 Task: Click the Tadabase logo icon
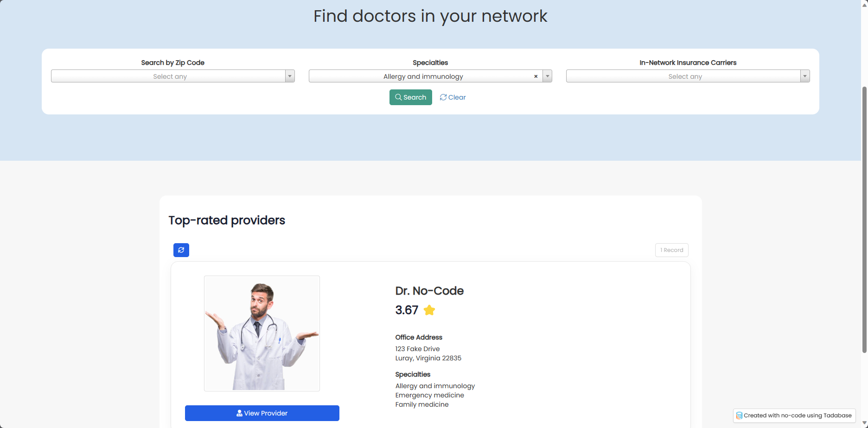(x=739, y=415)
